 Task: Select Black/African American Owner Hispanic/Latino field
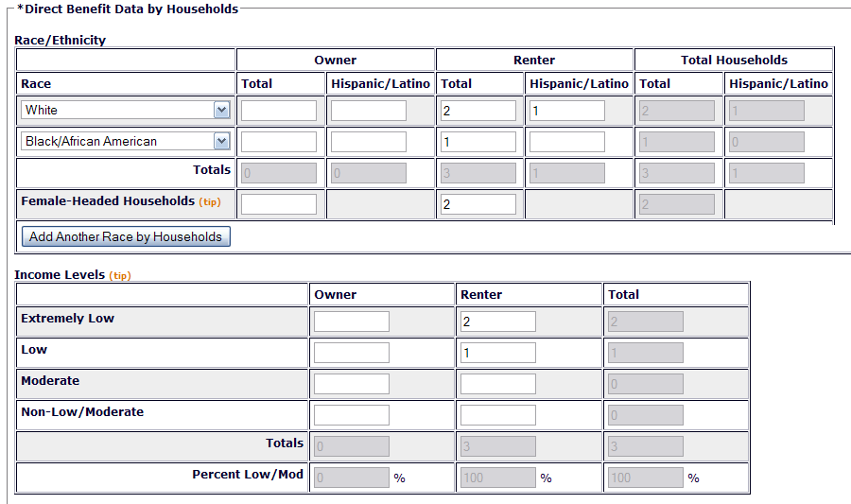point(369,142)
